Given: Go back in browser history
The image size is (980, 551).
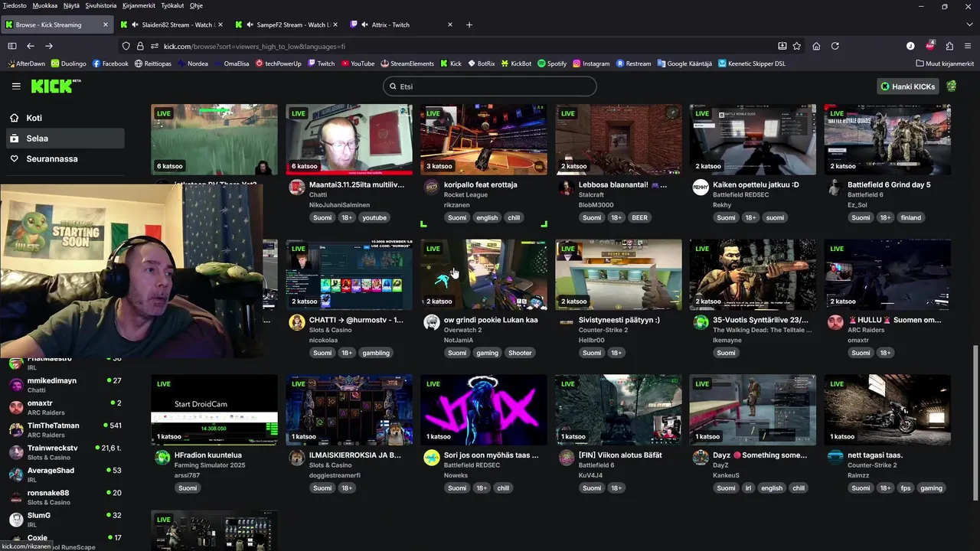Looking at the screenshot, I should (x=31, y=46).
